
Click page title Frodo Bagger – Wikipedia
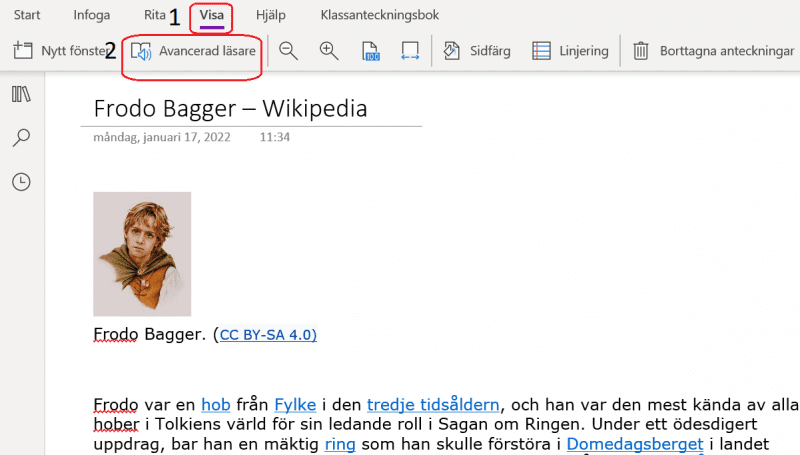coord(231,108)
